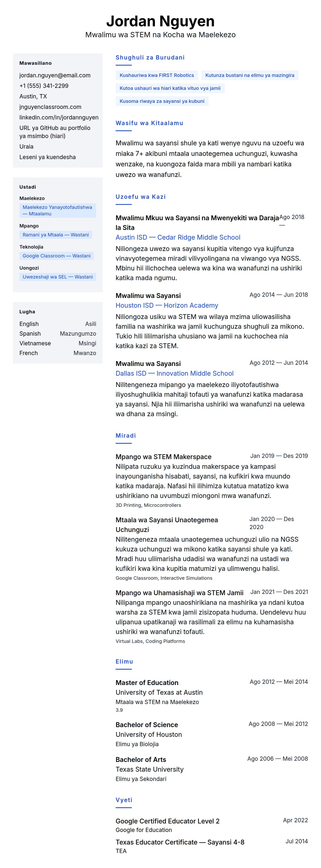Open the jnguyenclassroom.com website link
321x868 pixels.
click(x=50, y=107)
